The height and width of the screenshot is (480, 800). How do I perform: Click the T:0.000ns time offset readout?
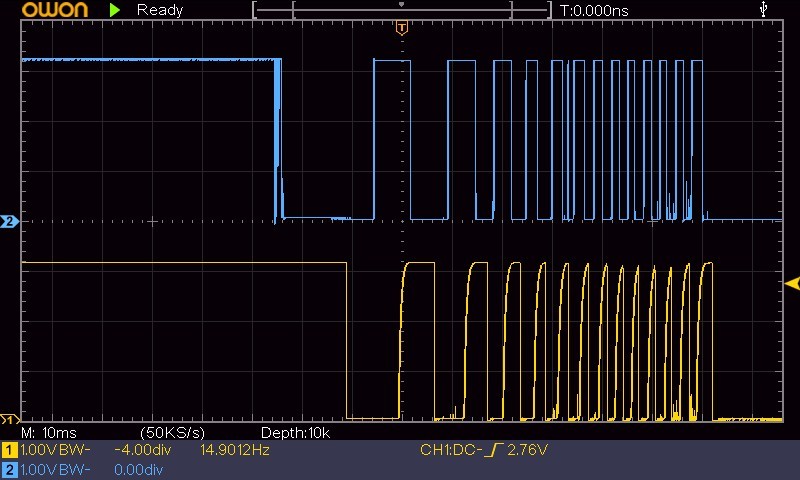(594, 10)
